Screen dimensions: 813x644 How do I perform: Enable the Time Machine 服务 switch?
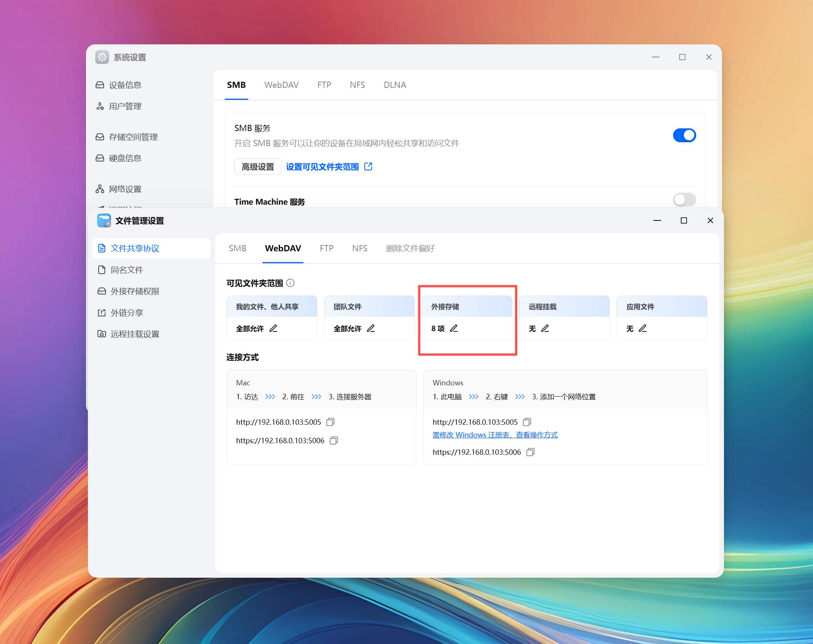point(684,200)
